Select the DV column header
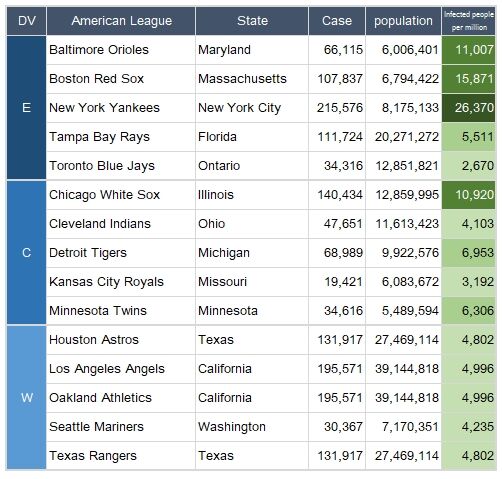 26,21
